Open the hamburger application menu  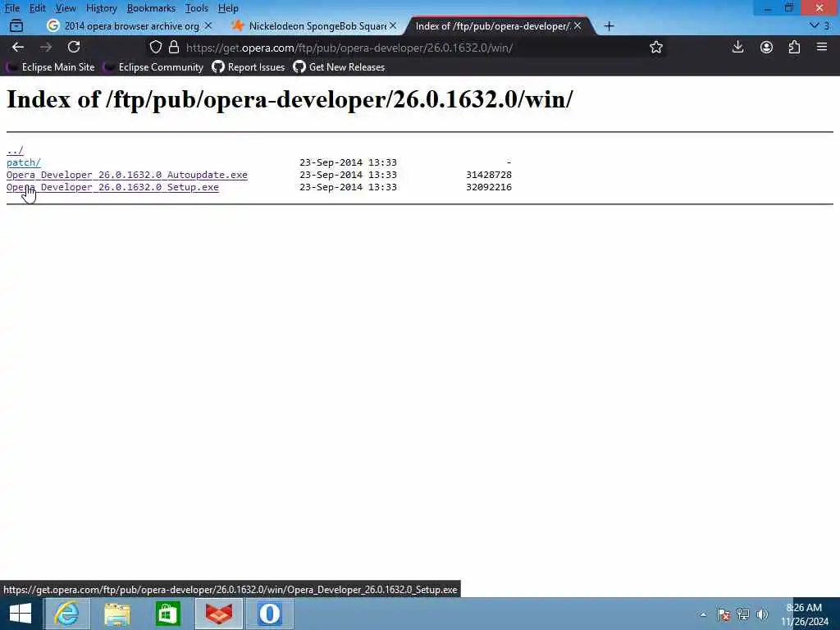(822, 47)
